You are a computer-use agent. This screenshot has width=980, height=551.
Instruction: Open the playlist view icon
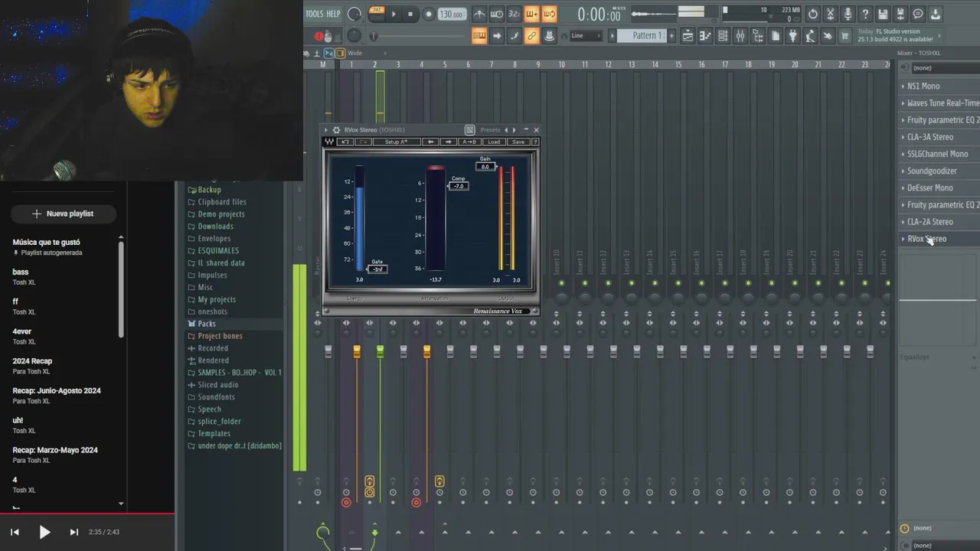(x=688, y=36)
